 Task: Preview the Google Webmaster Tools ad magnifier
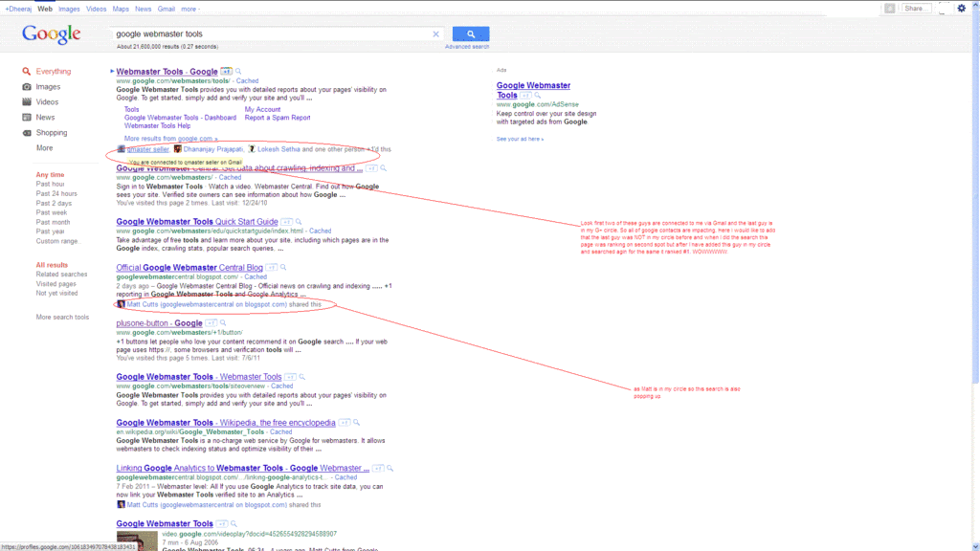(x=537, y=96)
